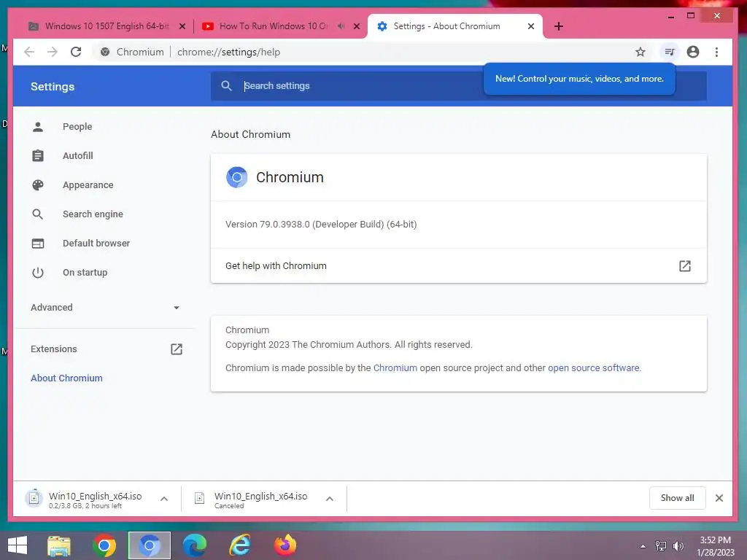Click the Copyright 2023 Chromium Authors text

point(349,345)
